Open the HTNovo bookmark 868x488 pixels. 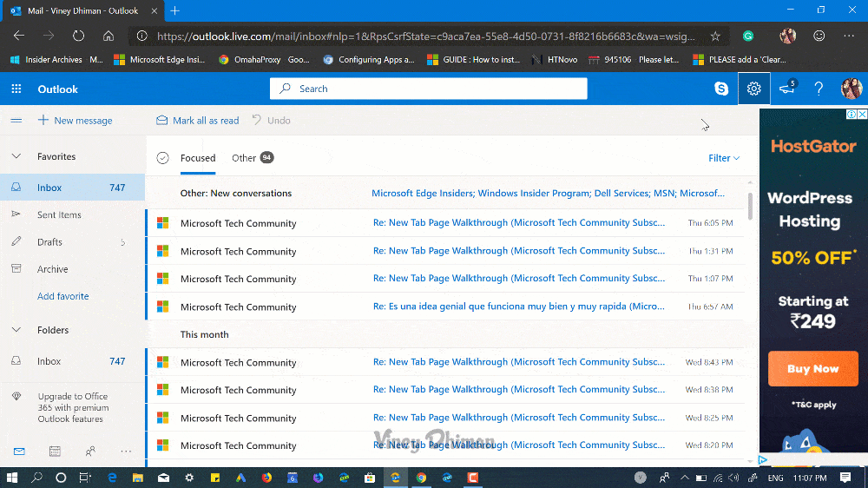tap(554, 59)
